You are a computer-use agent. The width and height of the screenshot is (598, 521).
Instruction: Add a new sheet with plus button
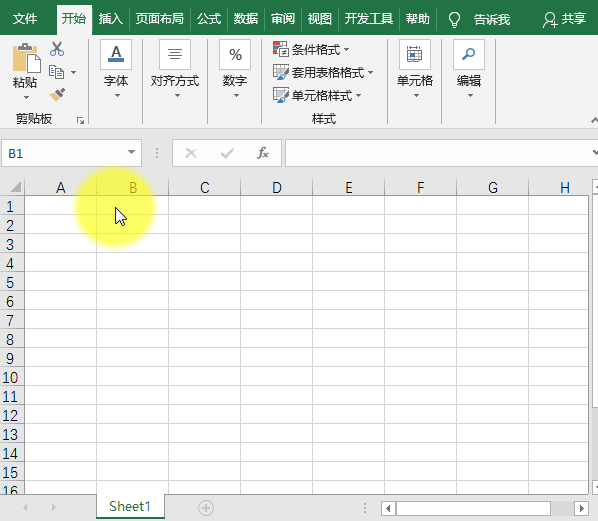tap(206, 508)
